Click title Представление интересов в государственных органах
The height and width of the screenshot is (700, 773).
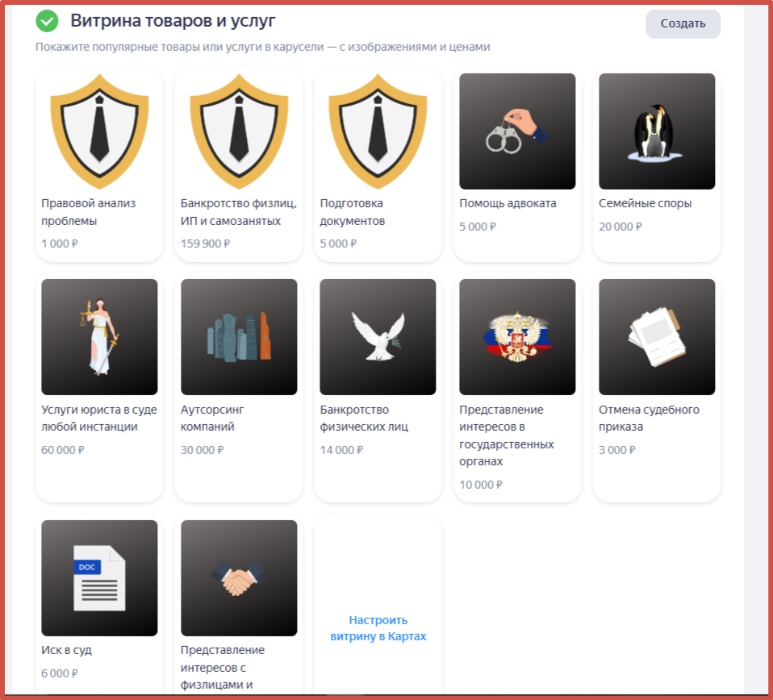(x=506, y=435)
